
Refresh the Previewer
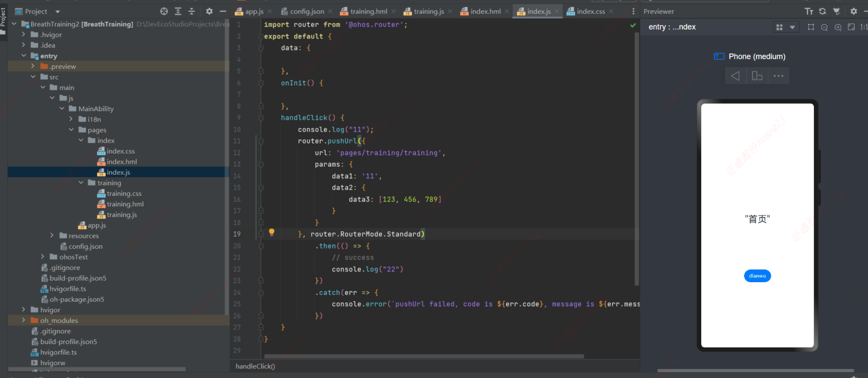point(822,11)
